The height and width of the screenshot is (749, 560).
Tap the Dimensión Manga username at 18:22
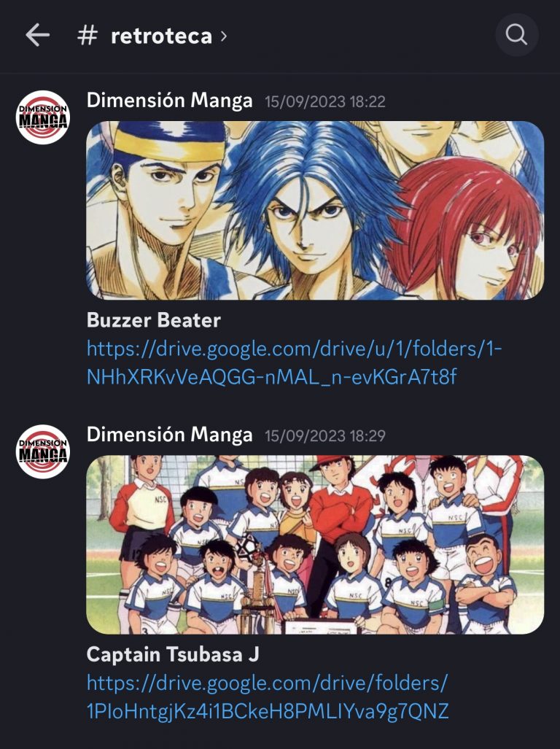169,101
